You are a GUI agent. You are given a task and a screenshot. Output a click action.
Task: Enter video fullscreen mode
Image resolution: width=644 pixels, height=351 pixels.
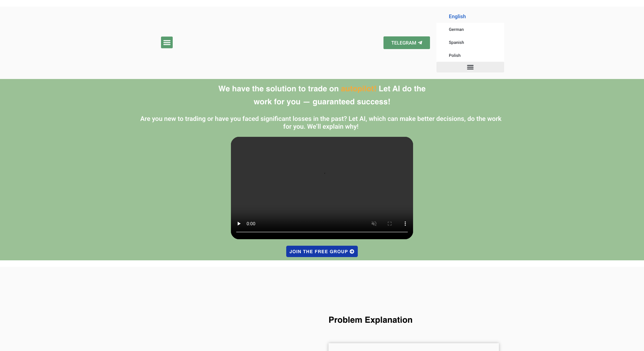[x=389, y=224]
